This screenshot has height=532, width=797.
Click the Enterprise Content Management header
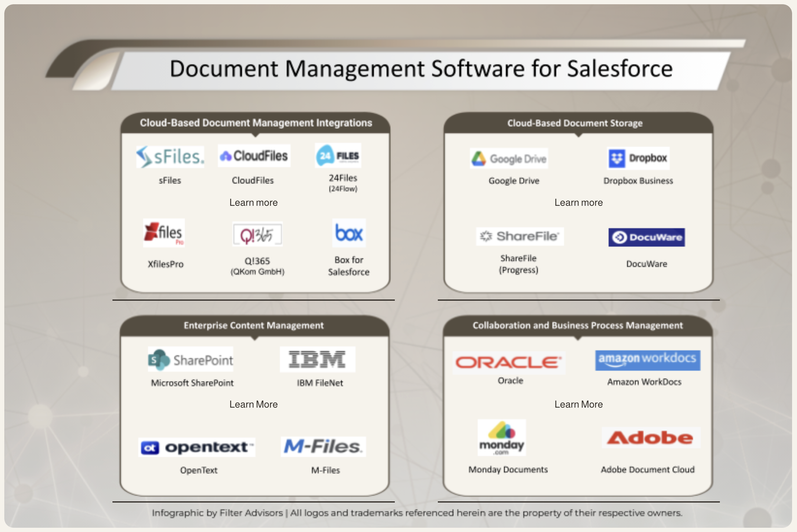click(x=254, y=325)
